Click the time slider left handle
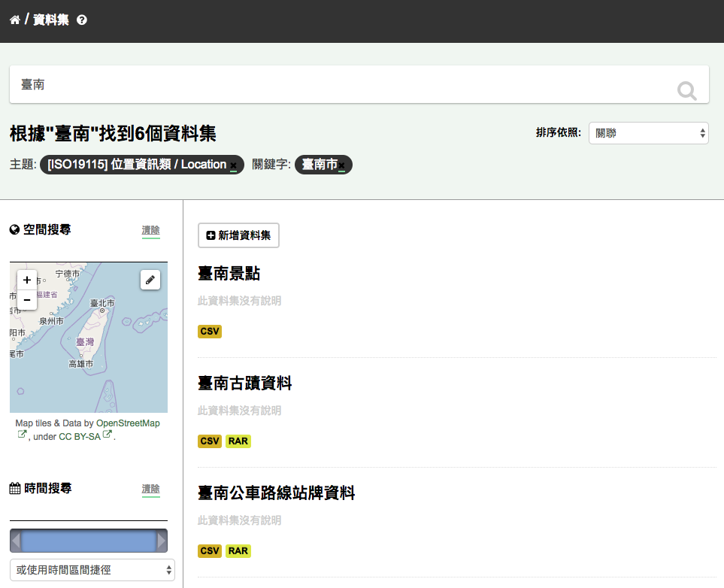724x588 pixels. click(x=16, y=541)
